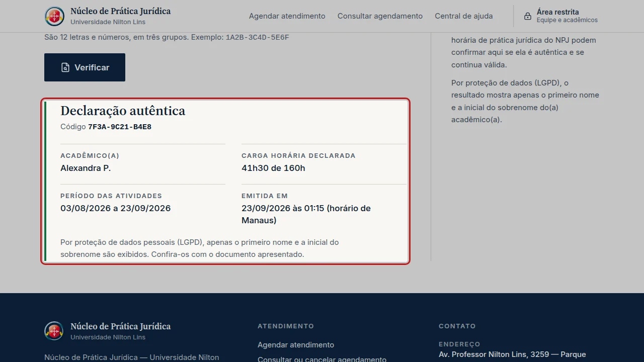644x362 pixels.
Task: Click the example code 1A2B-3C4D-5E6F
Action: [x=258, y=38]
